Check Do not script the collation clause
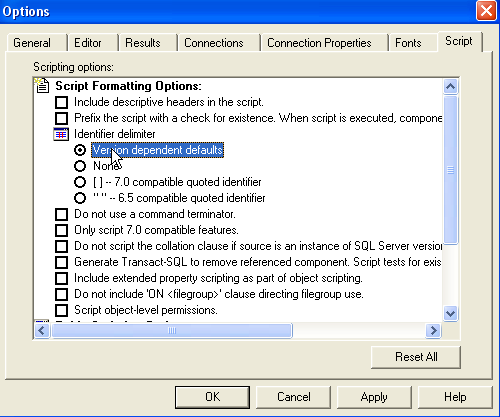500x417 pixels. (61, 246)
